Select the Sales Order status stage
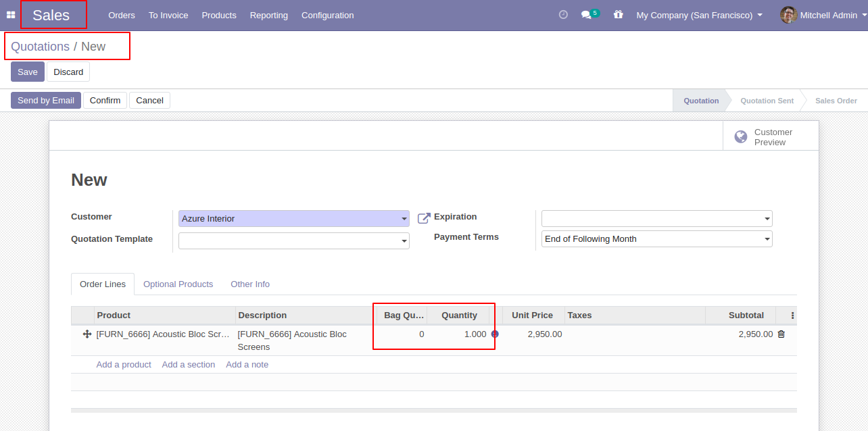Image resolution: width=868 pixels, height=431 pixels. [836, 101]
